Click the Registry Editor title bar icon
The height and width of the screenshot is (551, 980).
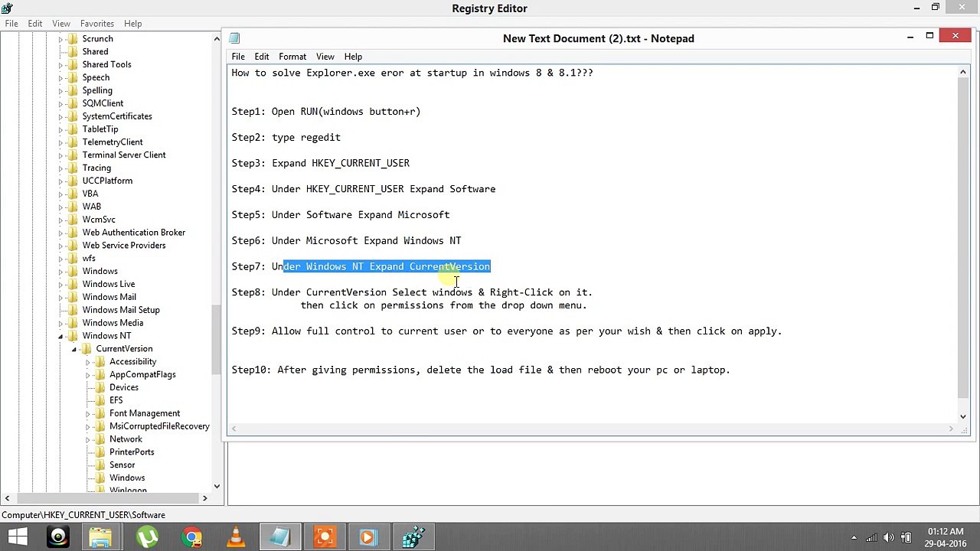[x=7, y=8]
